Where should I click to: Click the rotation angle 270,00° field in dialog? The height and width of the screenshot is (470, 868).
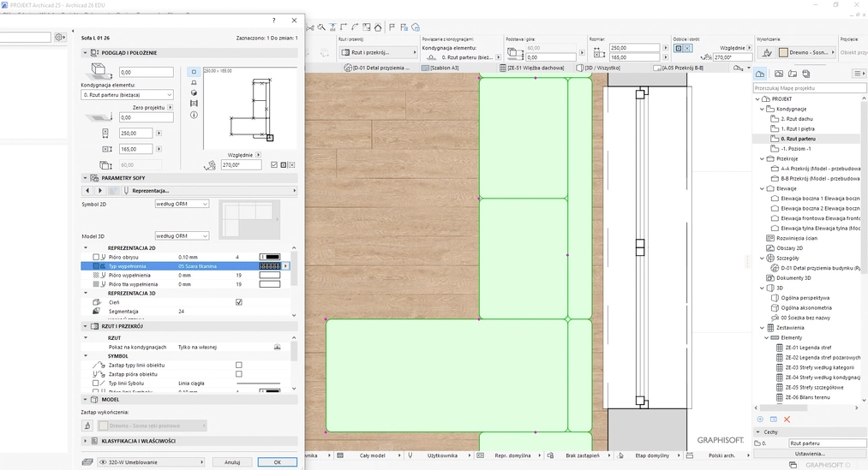click(x=242, y=164)
